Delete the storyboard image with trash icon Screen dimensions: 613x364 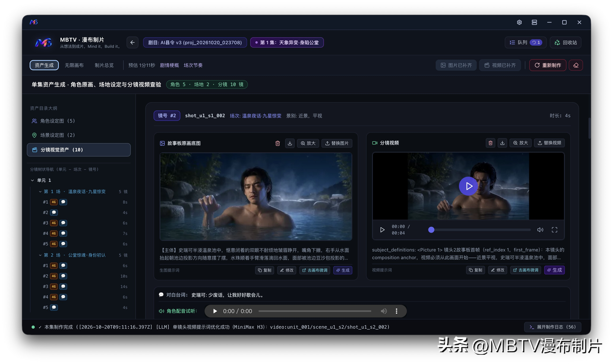277,143
